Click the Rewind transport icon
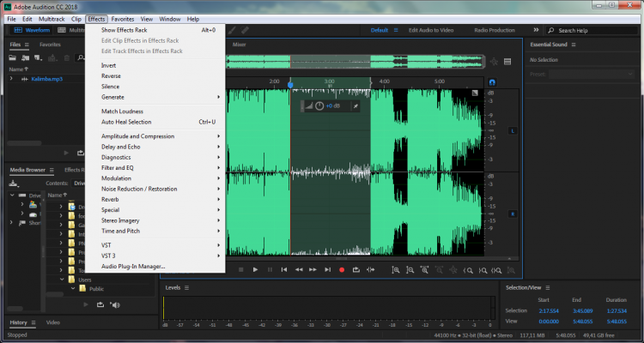Screen dimensions: 644x343 point(299,269)
